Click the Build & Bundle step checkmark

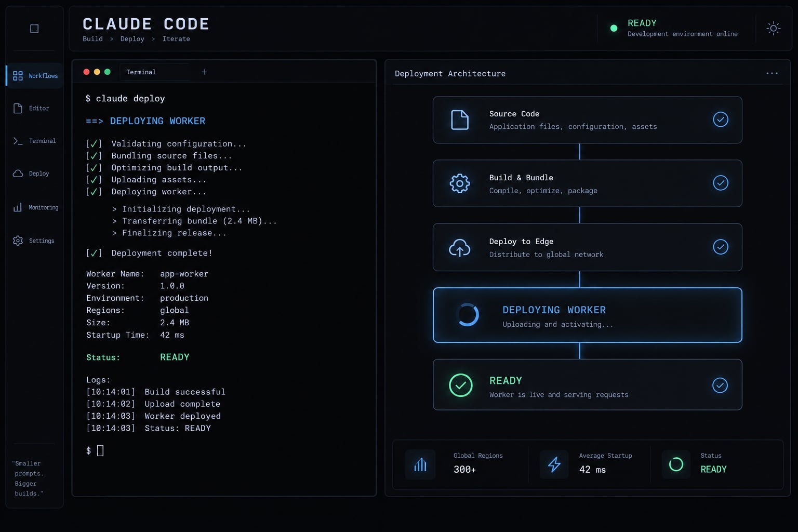pyautogui.click(x=720, y=183)
